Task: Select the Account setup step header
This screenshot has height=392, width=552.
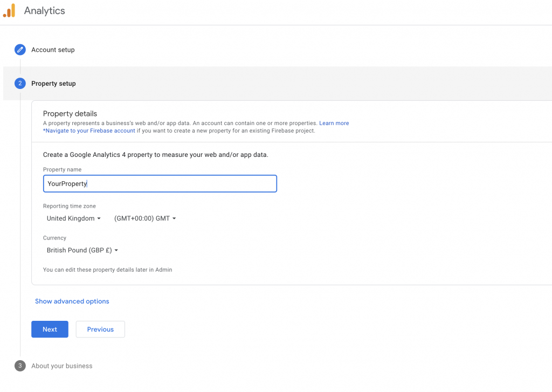Action: pyautogui.click(x=53, y=50)
